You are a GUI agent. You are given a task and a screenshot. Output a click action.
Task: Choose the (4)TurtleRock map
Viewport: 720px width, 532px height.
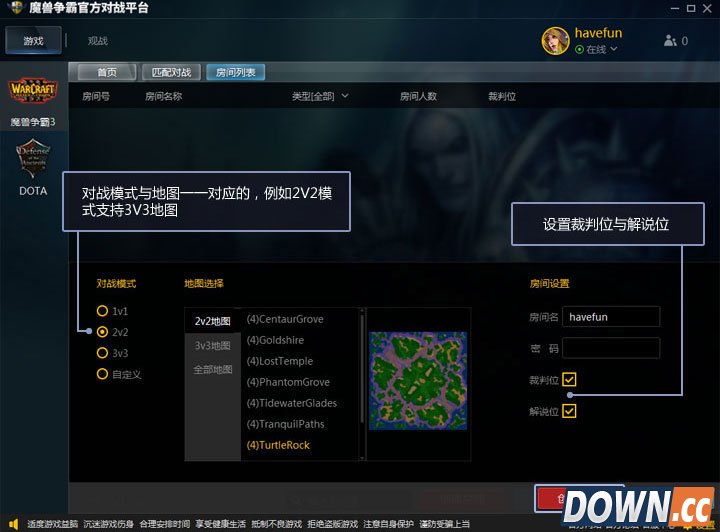pos(278,445)
